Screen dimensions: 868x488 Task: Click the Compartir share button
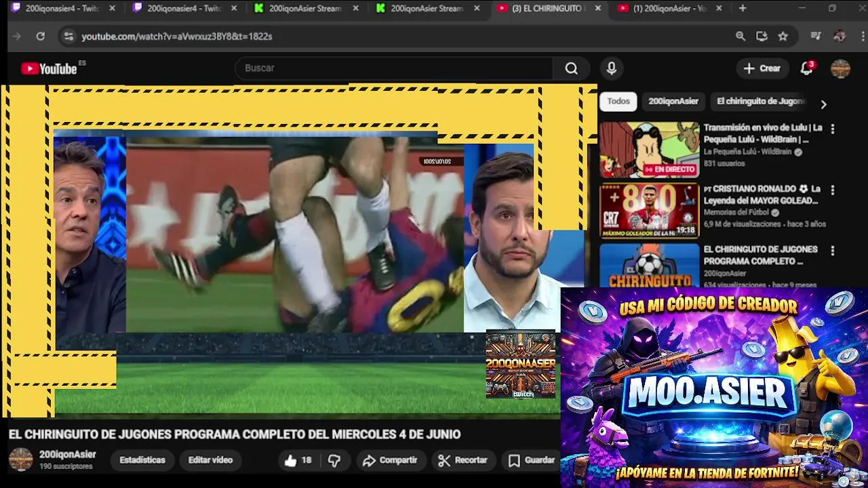[x=390, y=460]
